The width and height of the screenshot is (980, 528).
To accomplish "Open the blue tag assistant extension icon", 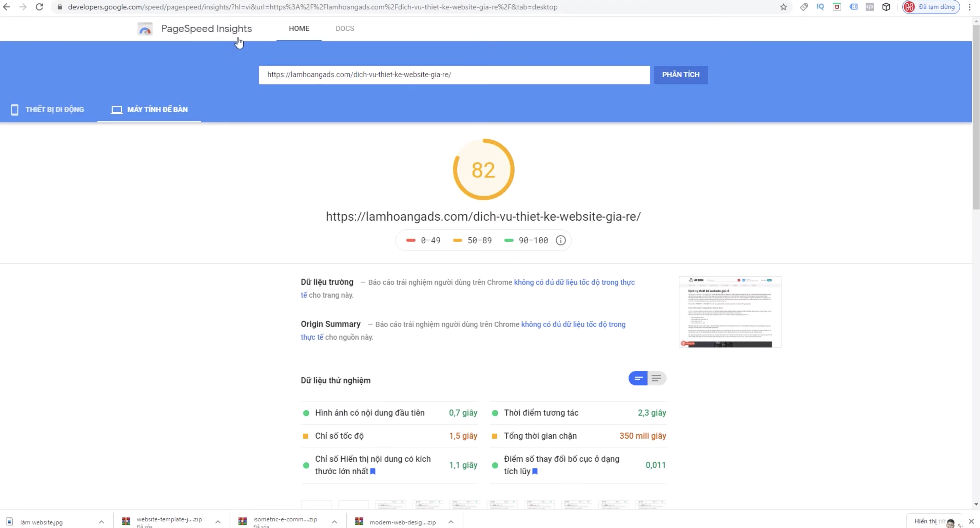I will (853, 7).
